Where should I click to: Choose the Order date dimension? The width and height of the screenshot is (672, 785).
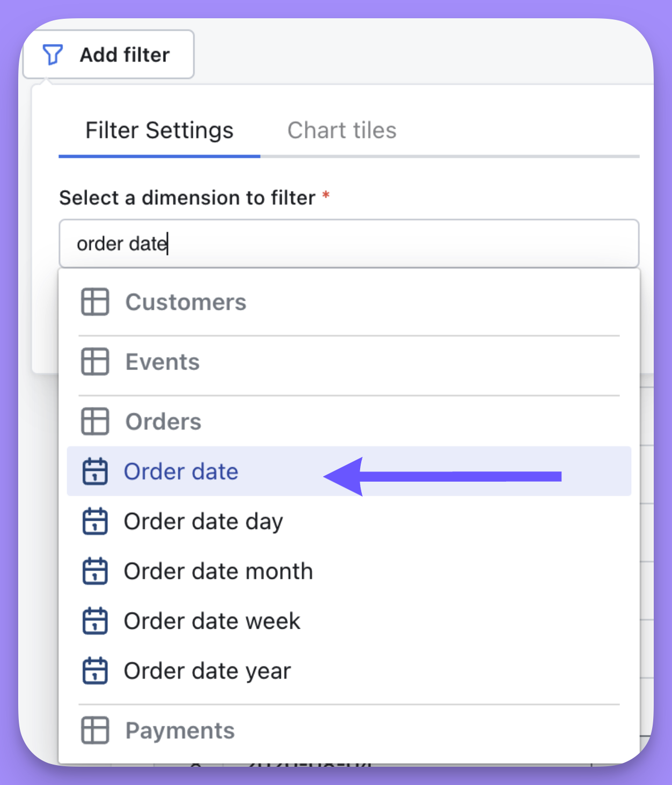349,471
